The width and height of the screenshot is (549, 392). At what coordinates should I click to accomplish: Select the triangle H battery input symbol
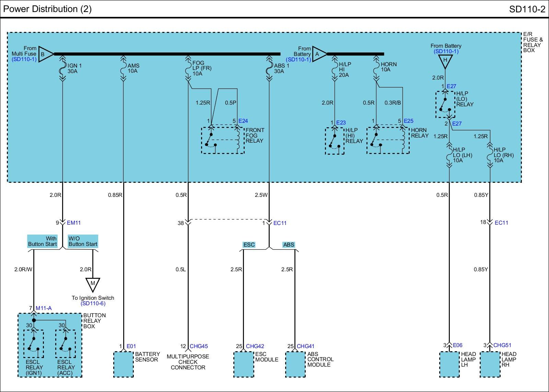tap(445, 61)
